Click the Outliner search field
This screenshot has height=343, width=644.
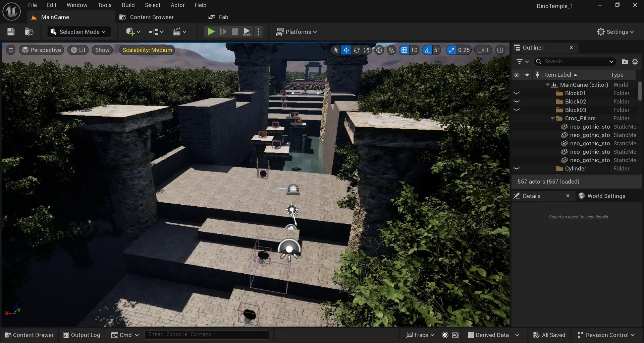(x=575, y=62)
